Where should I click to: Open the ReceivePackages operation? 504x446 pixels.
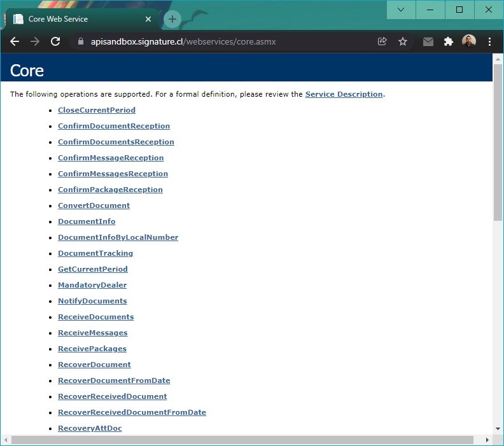(92, 349)
